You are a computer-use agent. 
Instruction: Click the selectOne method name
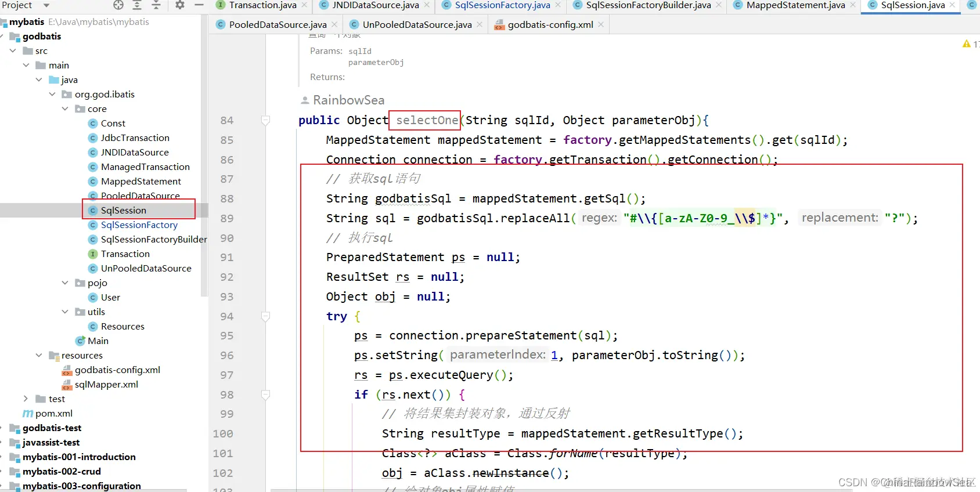[427, 120]
